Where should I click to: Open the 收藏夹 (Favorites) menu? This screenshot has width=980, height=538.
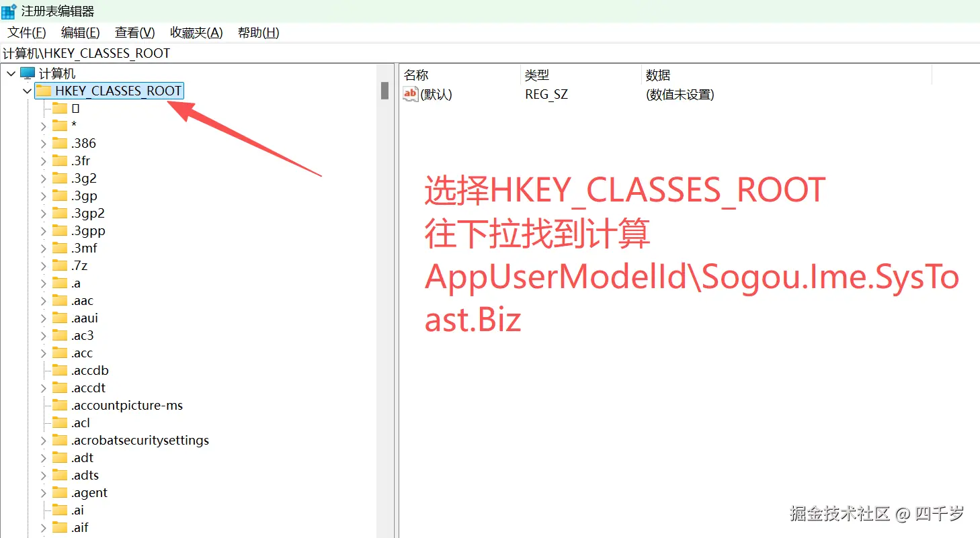click(x=196, y=32)
